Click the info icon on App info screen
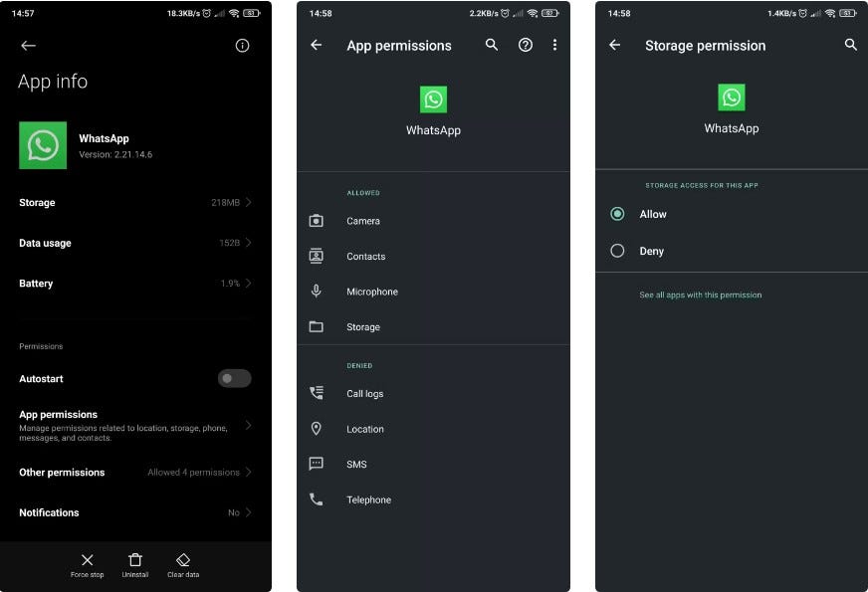This screenshot has width=868, height=592. pos(242,46)
